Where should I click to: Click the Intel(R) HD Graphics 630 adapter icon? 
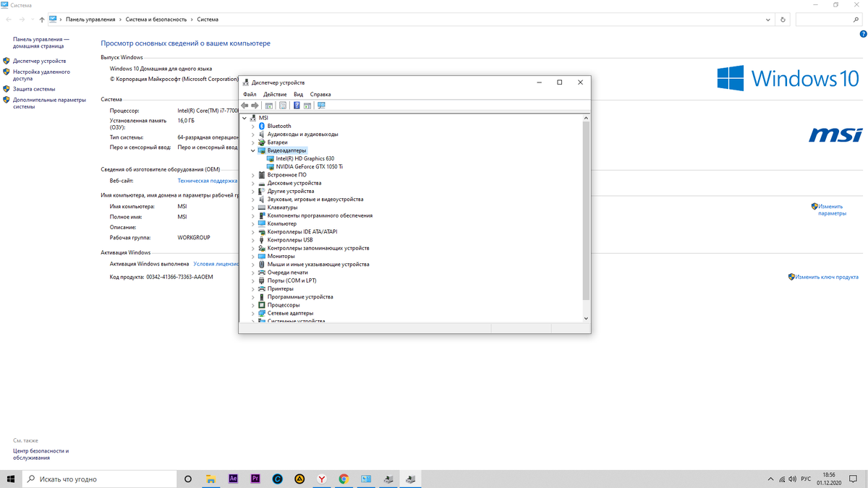[x=271, y=158]
